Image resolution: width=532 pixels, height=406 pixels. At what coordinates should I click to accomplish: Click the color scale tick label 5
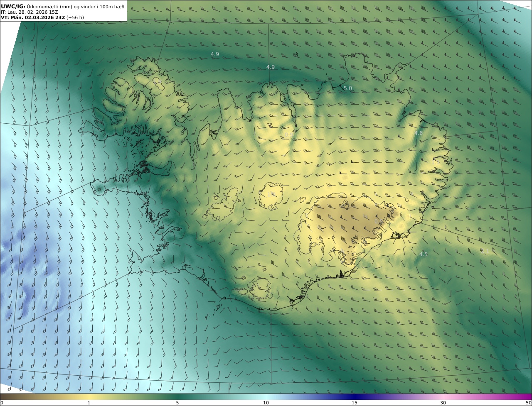click(177, 403)
